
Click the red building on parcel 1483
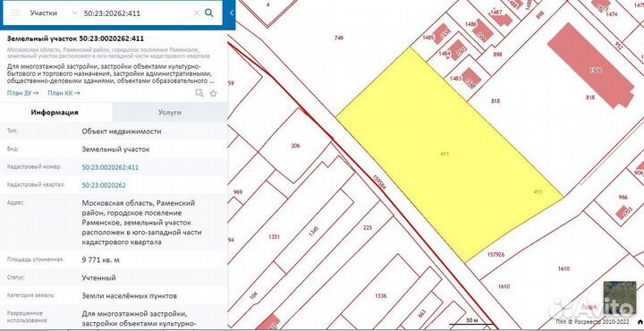(471, 78)
